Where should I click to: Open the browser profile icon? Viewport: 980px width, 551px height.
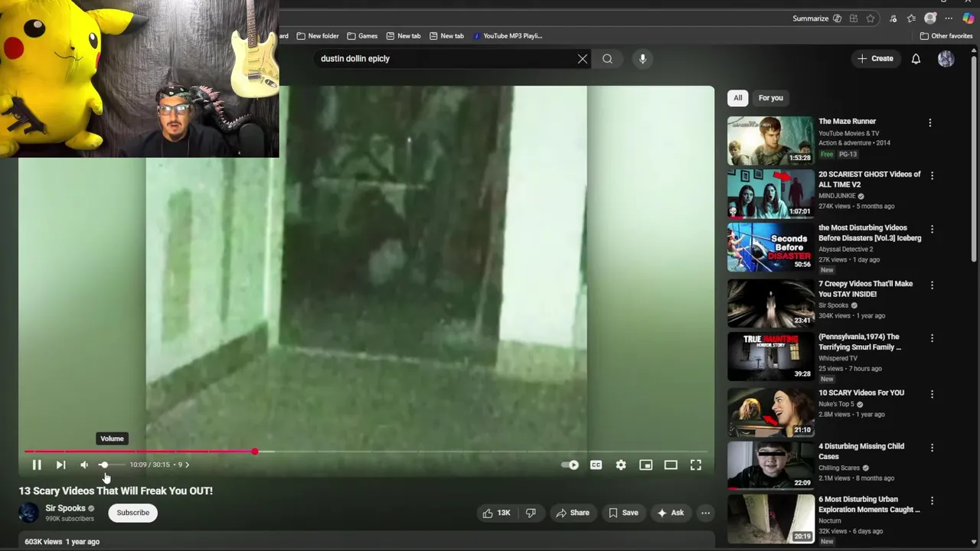click(930, 18)
